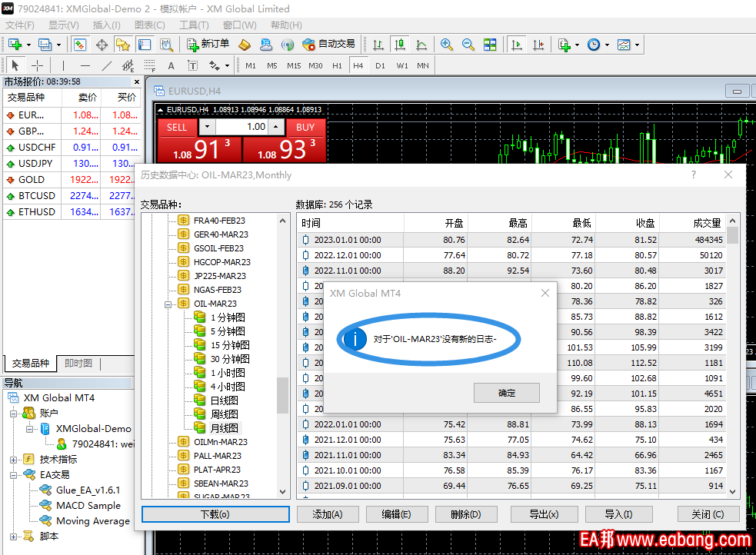Select the Fibonacci retracement tool
The height and width of the screenshot is (555, 756).
tap(150, 65)
